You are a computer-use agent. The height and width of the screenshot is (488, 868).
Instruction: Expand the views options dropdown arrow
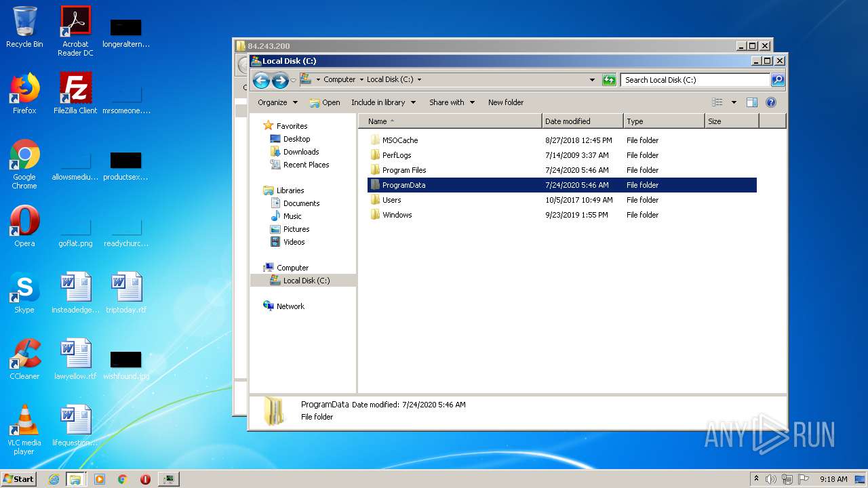734,102
